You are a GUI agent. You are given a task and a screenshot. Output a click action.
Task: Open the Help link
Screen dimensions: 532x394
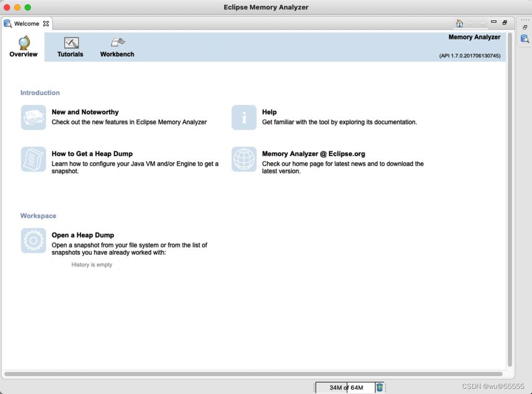270,112
